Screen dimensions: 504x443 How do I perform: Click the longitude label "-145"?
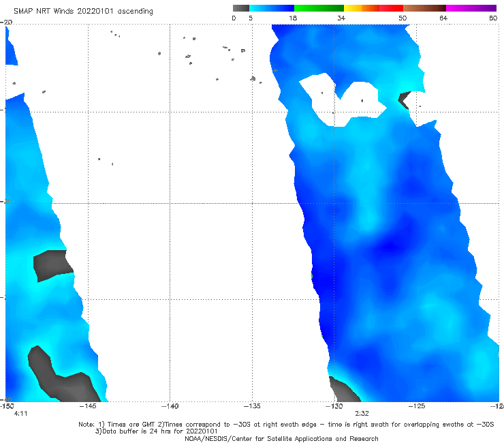pyautogui.click(x=88, y=406)
